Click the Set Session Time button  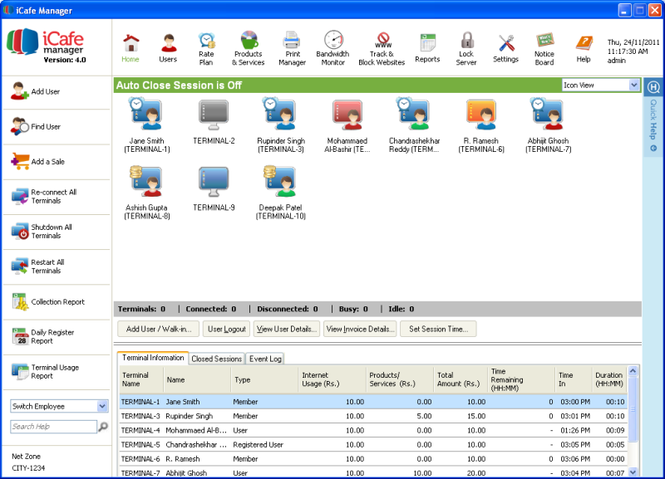point(439,329)
